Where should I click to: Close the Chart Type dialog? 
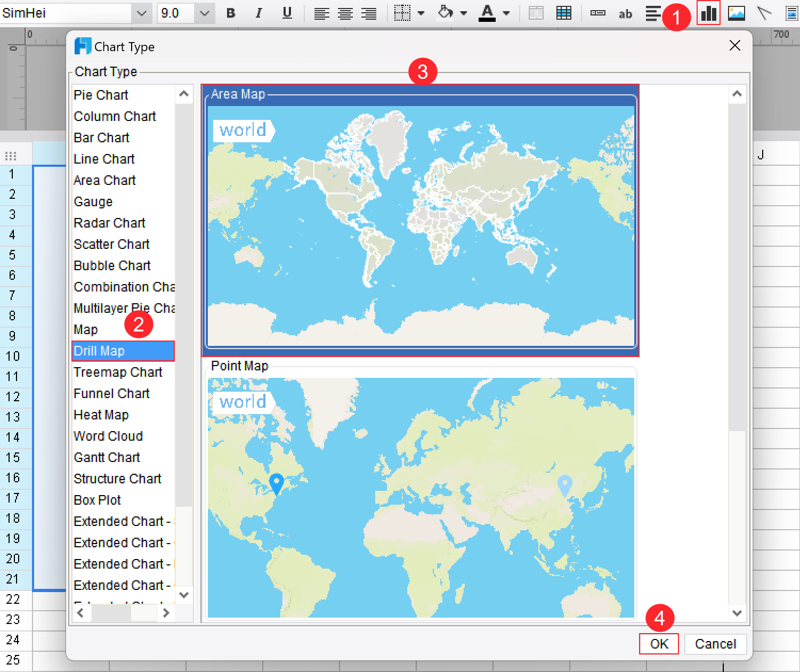coord(735,46)
